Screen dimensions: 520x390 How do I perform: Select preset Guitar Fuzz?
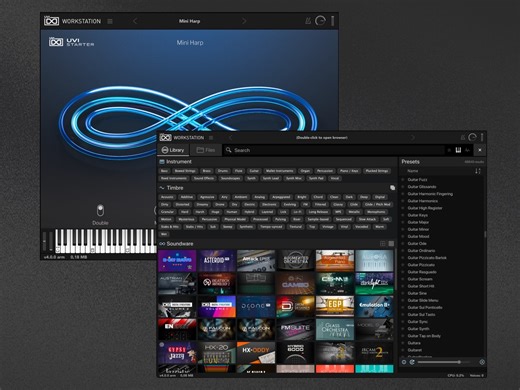(x=417, y=180)
